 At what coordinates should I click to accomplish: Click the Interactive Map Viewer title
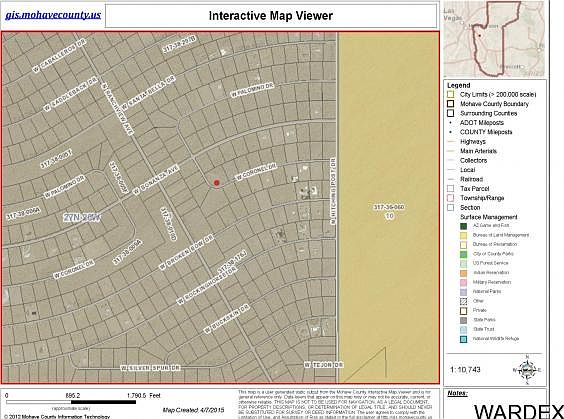[270, 16]
